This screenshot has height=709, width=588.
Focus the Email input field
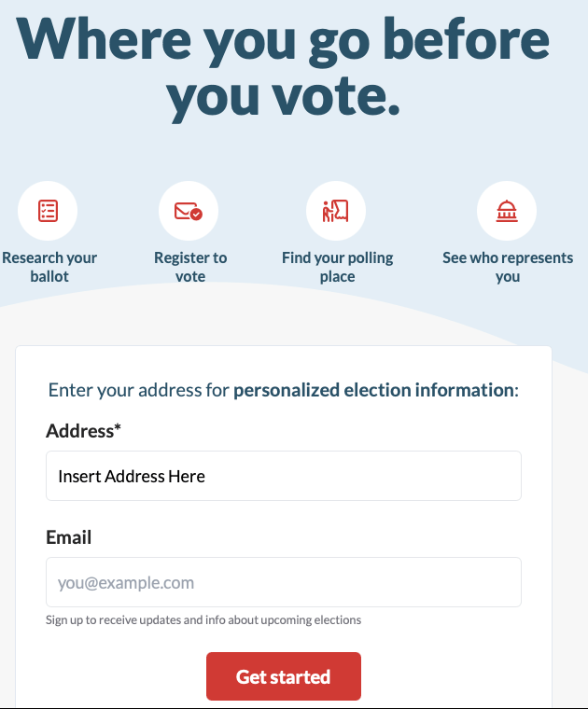click(283, 582)
